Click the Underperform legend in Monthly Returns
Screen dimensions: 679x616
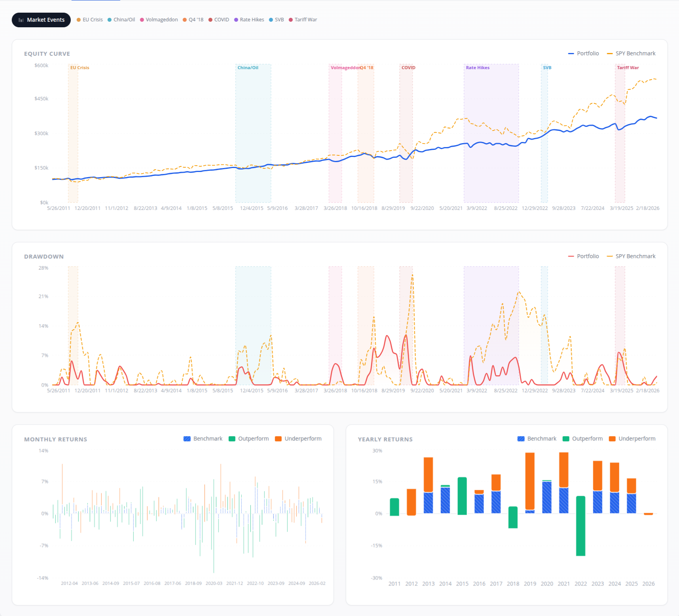pyautogui.click(x=298, y=439)
